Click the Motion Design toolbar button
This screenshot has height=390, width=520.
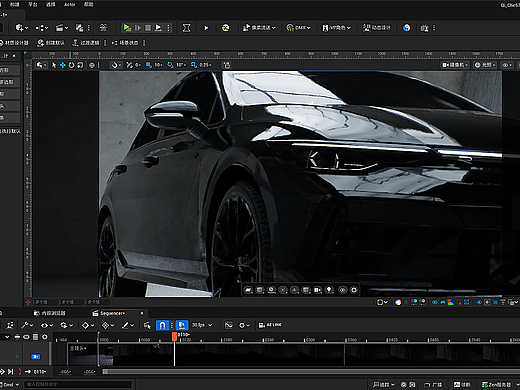coord(377,28)
